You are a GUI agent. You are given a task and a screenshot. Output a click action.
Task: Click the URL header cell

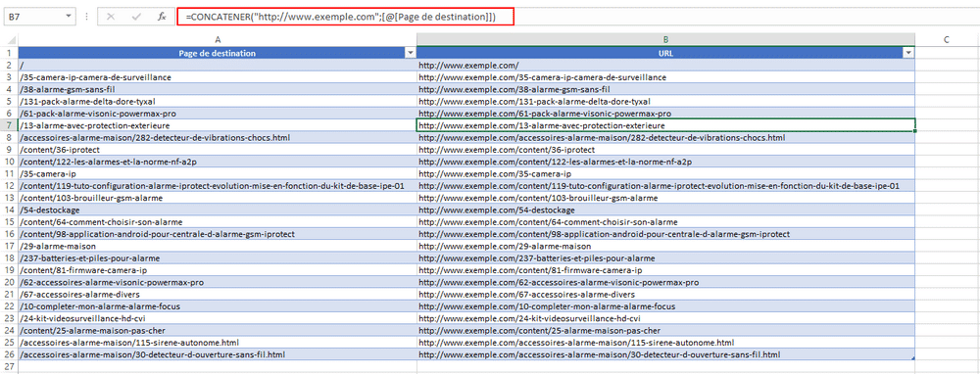tap(665, 53)
